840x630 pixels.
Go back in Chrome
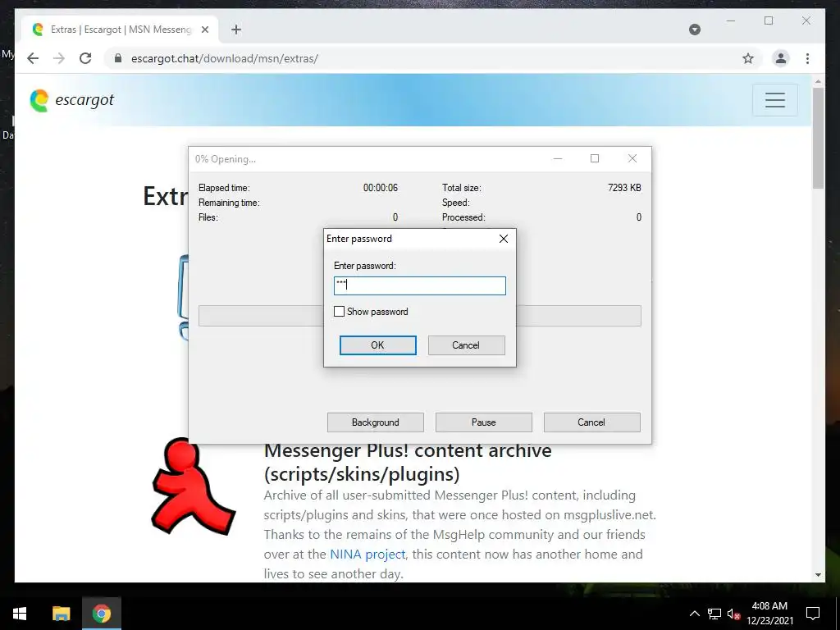33,58
